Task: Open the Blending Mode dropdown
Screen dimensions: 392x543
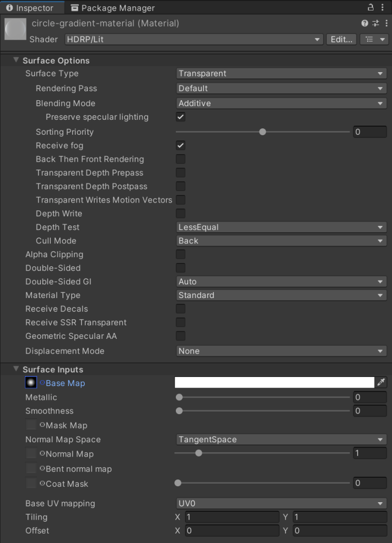Action: tap(281, 103)
